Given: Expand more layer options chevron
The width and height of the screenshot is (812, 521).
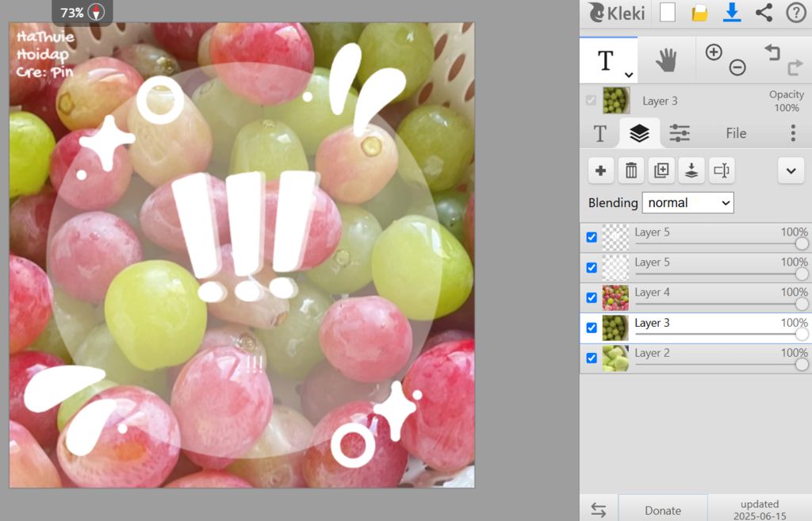Looking at the screenshot, I should click(x=791, y=170).
